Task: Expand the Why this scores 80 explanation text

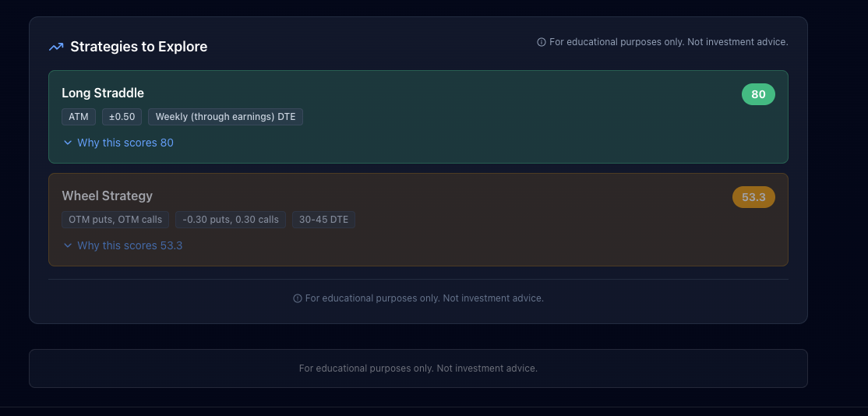Action: coord(125,143)
